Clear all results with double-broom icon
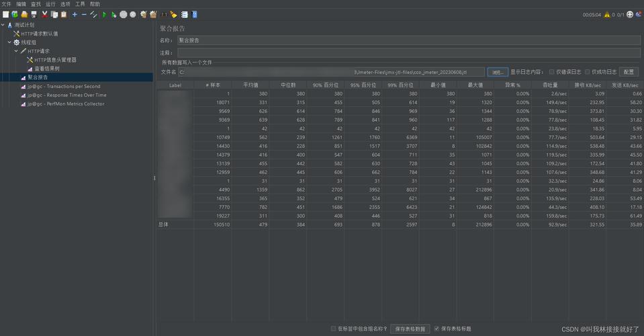 (153, 14)
